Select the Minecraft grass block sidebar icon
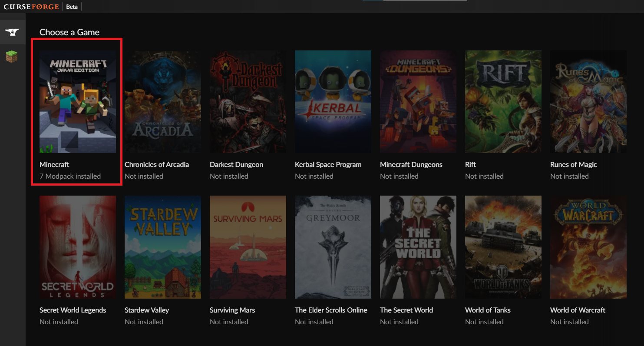The height and width of the screenshot is (346, 644). pos(12,57)
